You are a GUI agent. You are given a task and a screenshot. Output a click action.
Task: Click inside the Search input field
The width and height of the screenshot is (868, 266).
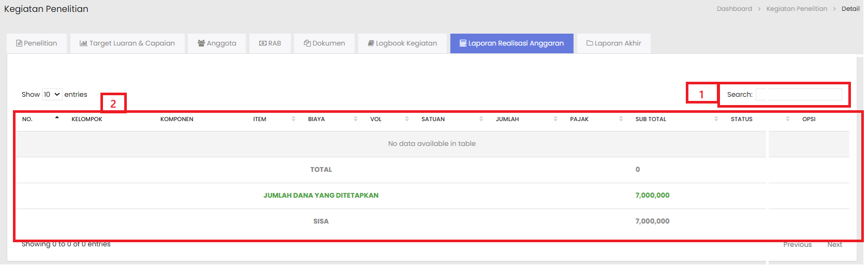798,95
